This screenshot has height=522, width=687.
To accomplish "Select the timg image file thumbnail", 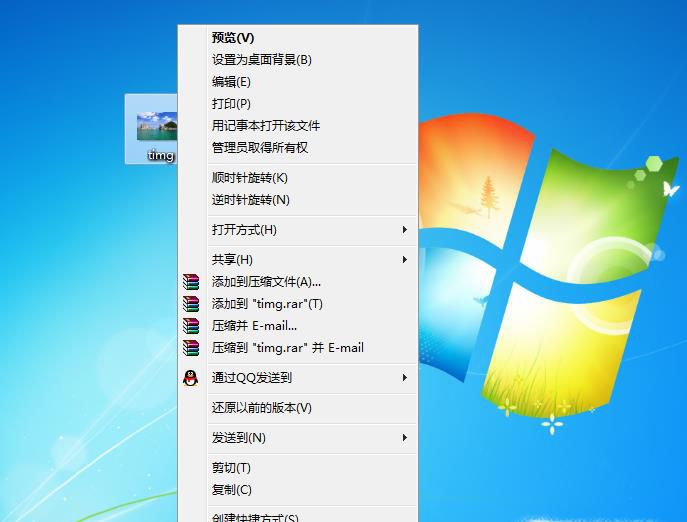I will tap(157, 126).
